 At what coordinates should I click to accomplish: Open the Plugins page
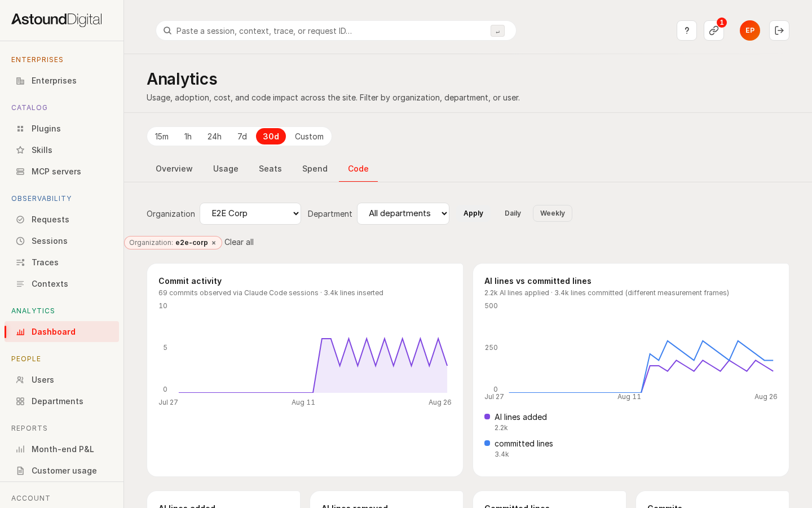[x=61, y=129]
